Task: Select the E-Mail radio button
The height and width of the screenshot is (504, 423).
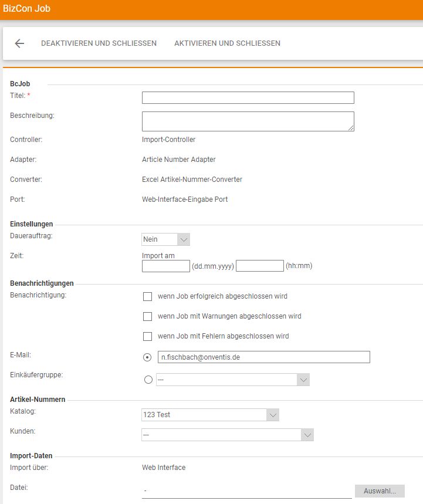Action: tap(148, 357)
